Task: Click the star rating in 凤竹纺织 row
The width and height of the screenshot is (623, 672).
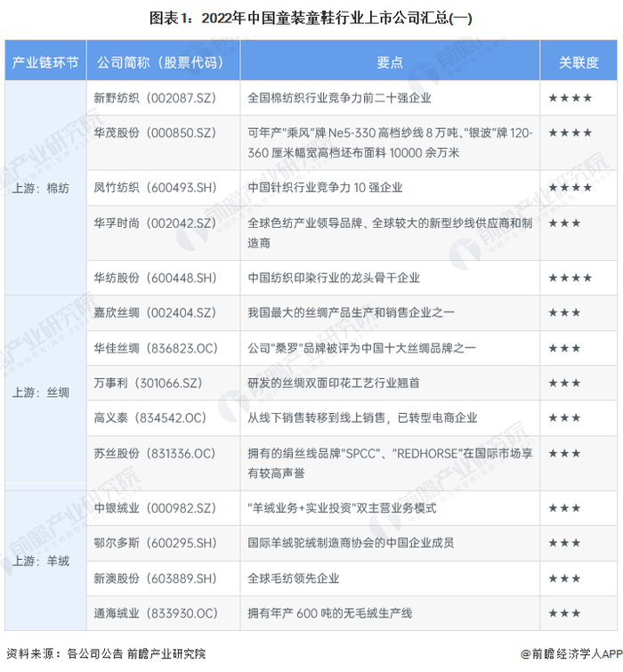Action: click(570, 188)
